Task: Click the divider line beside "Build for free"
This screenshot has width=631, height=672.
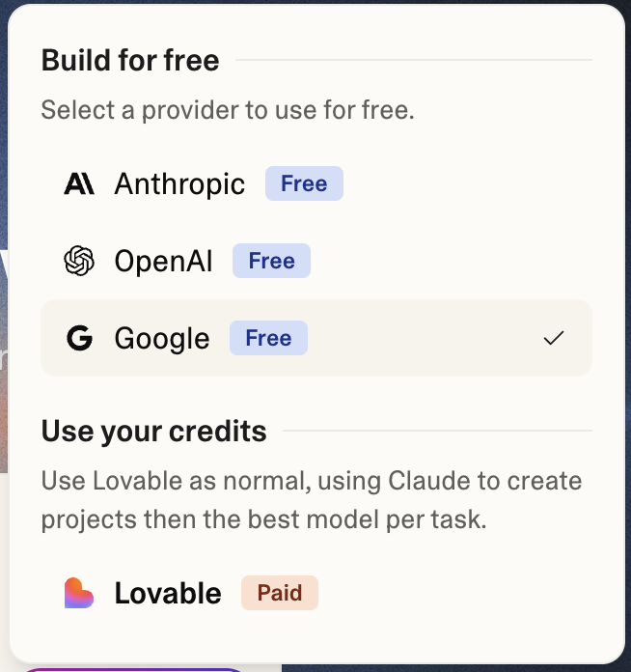Action: (x=413, y=61)
